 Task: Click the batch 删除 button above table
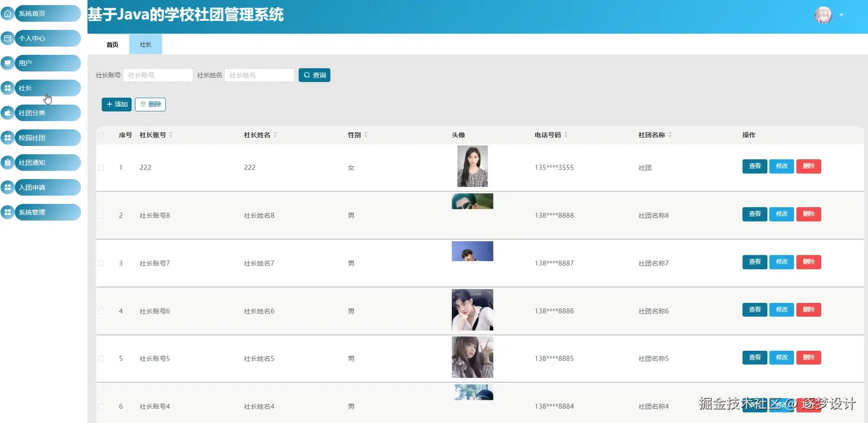point(150,104)
